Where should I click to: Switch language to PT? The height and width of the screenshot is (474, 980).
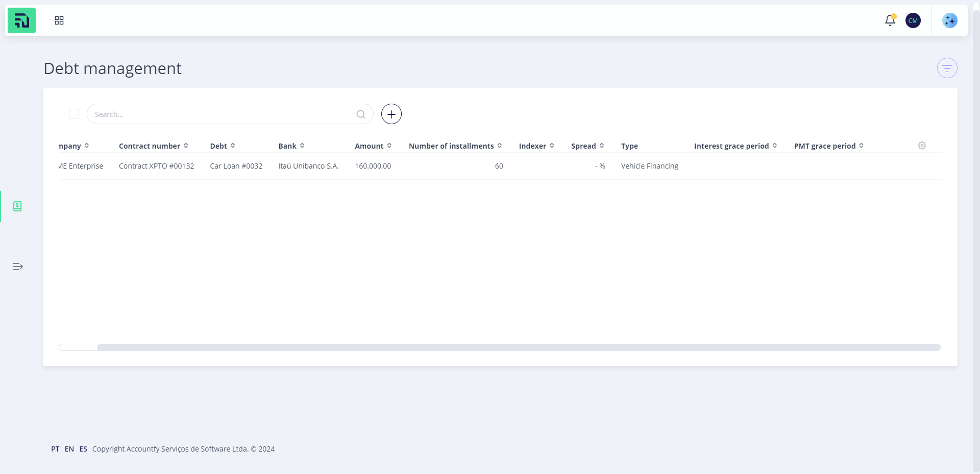tap(55, 449)
